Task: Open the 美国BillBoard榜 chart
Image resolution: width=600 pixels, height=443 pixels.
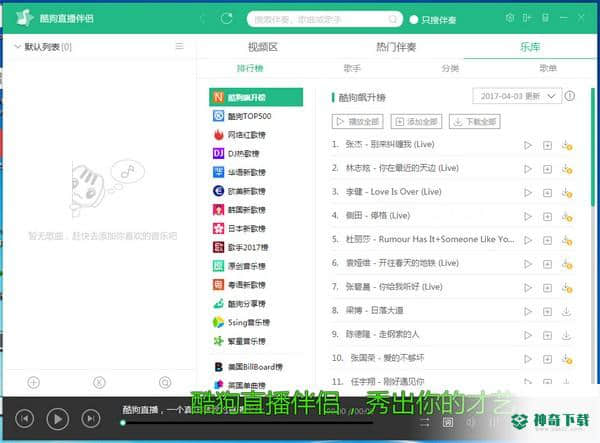Action: tap(256, 367)
